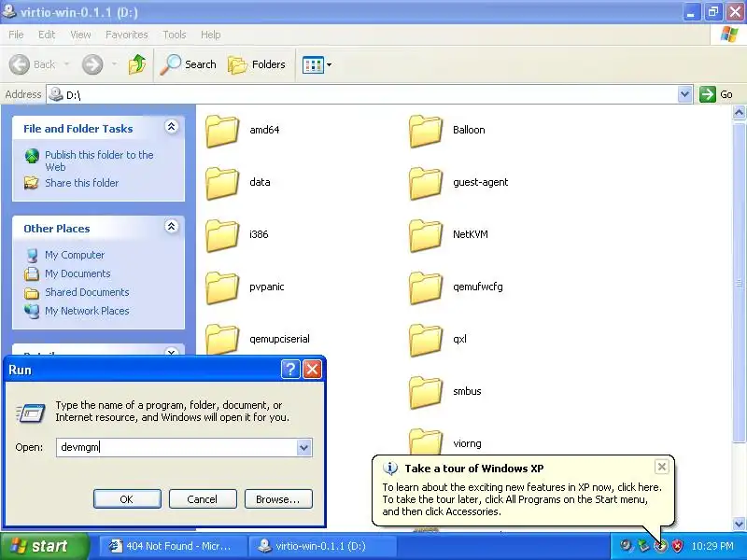Open the Favorites menu
The height and width of the screenshot is (560, 747).
point(127,35)
